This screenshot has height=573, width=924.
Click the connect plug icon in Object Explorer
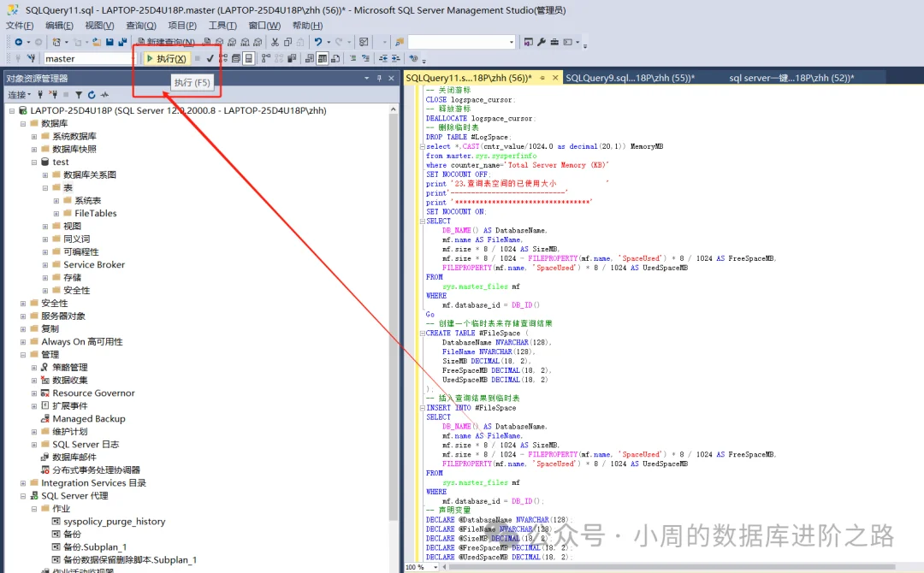pyautogui.click(x=40, y=95)
